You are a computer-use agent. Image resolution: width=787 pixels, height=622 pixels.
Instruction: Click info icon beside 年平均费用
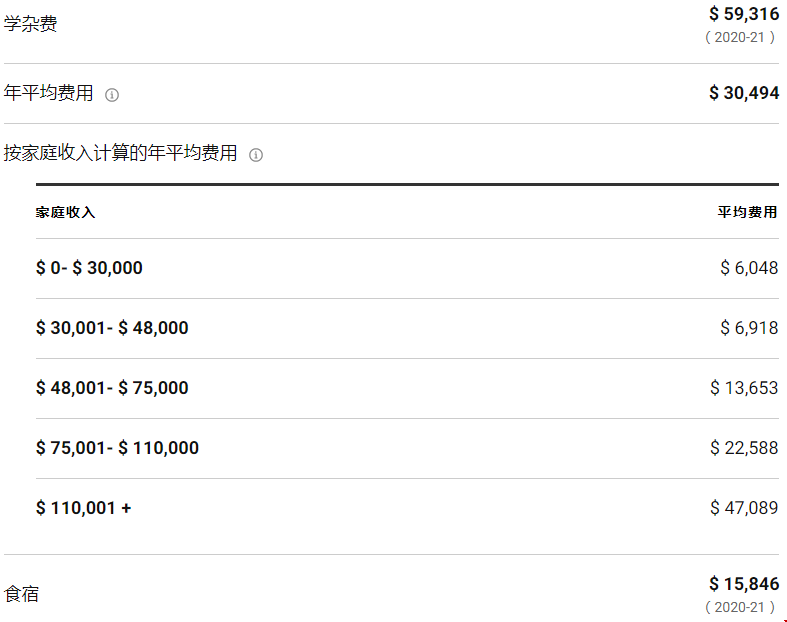pyautogui.click(x=112, y=94)
